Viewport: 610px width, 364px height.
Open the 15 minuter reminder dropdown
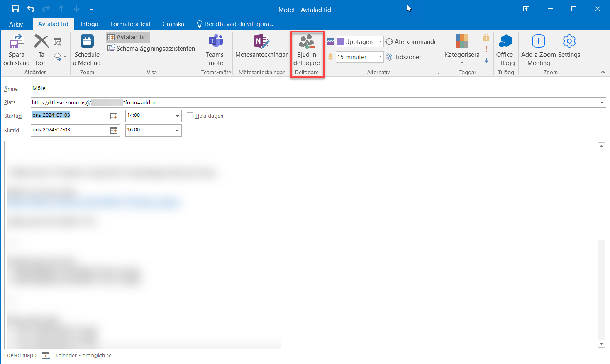380,57
